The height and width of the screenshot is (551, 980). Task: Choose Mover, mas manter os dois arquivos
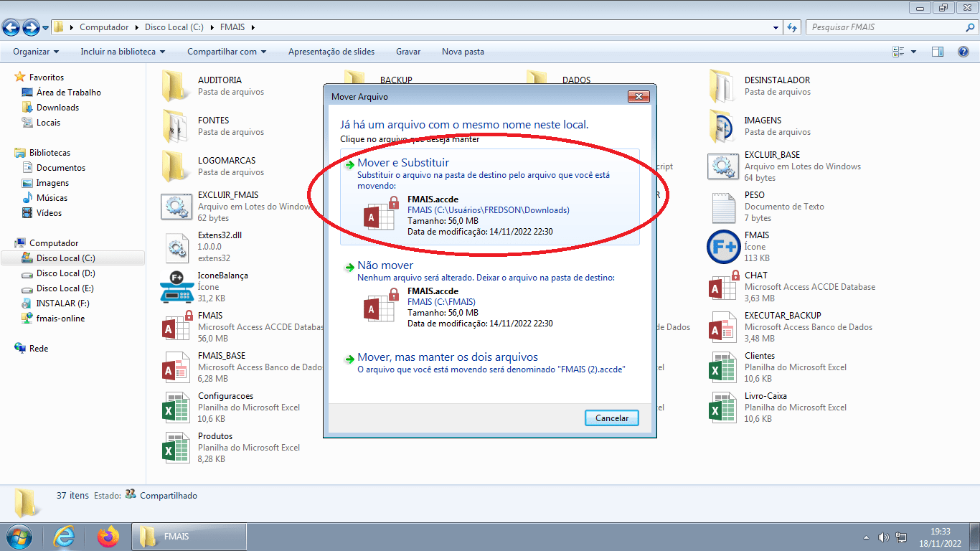(x=490, y=362)
